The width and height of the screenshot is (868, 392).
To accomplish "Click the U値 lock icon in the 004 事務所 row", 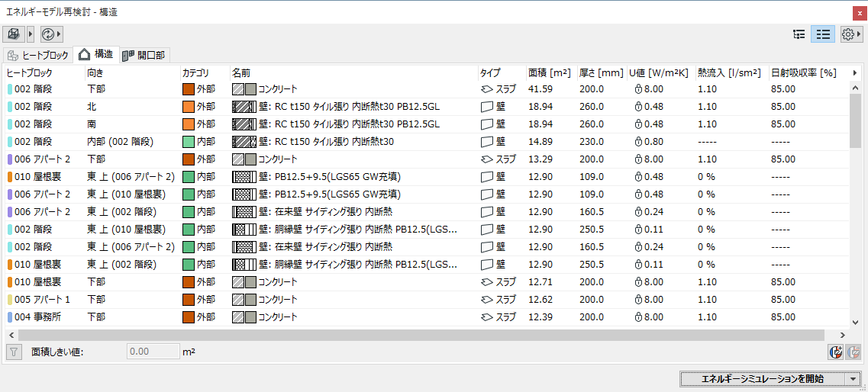I will (637, 317).
